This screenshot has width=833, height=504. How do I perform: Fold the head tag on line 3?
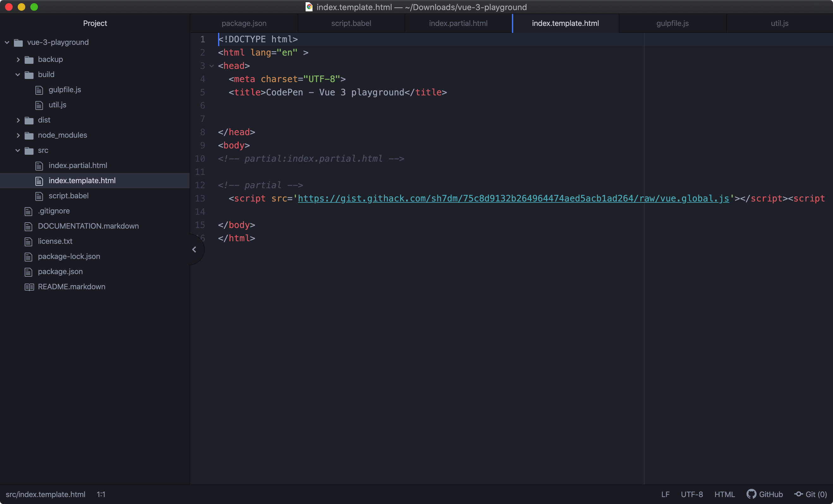coord(212,66)
